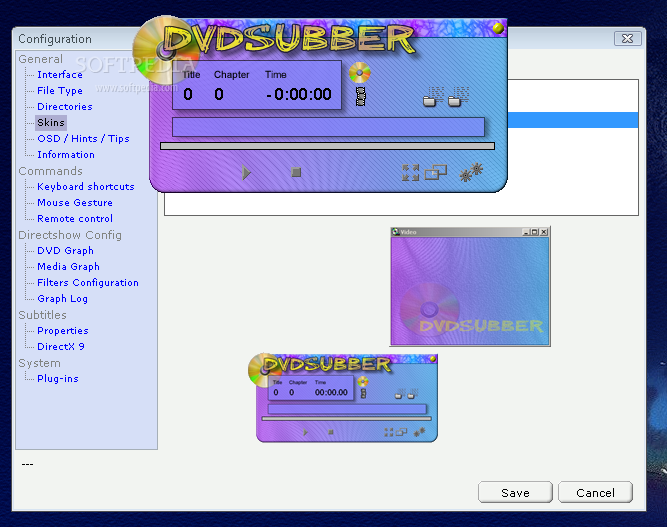The width and height of the screenshot is (667, 527).
Task: Click the Stop button on DVDSubber player
Action: [296, 172]
